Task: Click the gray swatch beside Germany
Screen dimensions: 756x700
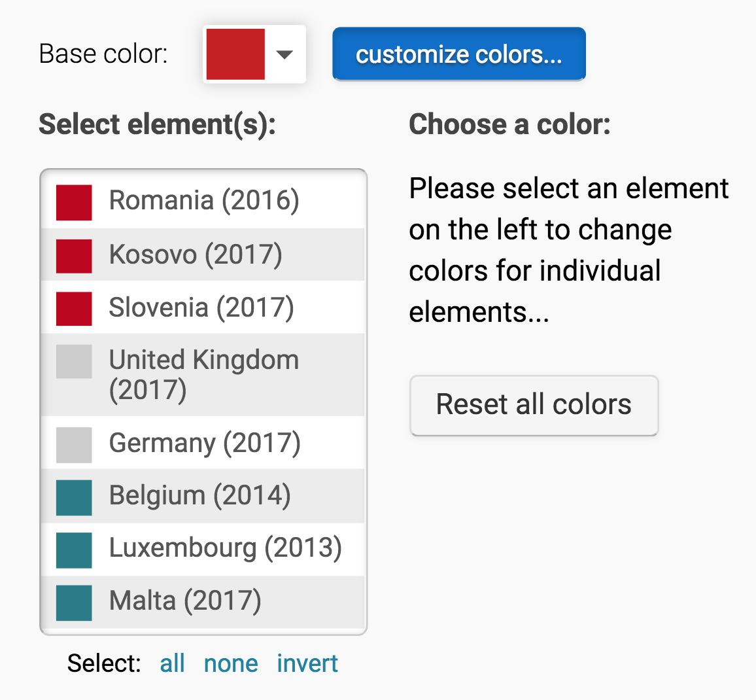Action: pos(74,445)
